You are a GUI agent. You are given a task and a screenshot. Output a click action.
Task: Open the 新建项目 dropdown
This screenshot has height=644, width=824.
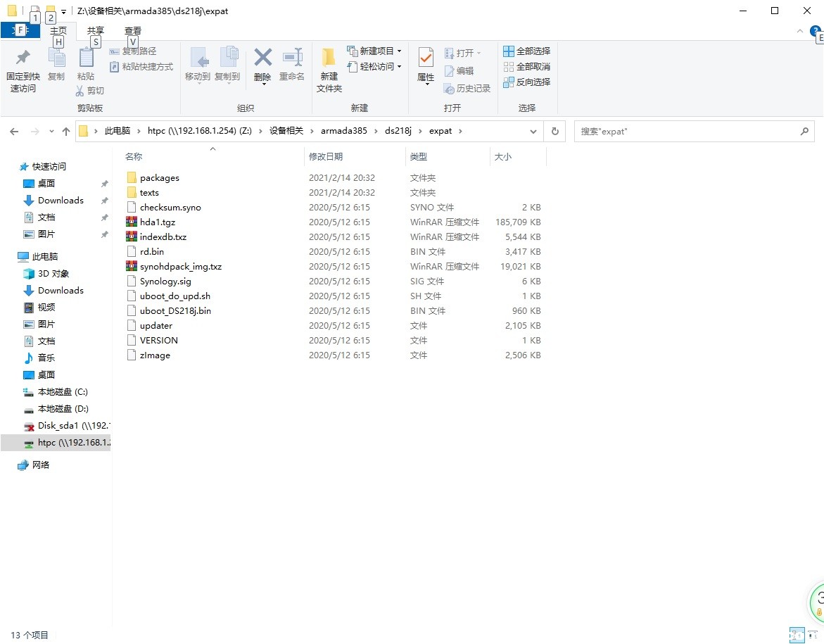tap(374, 51)
